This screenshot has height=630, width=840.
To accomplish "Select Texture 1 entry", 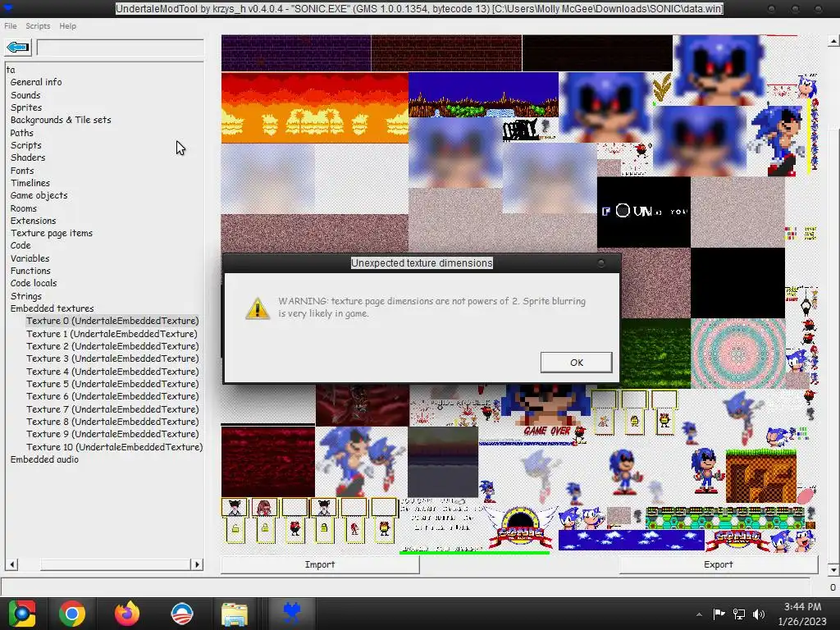I will [x=112, y=334].
